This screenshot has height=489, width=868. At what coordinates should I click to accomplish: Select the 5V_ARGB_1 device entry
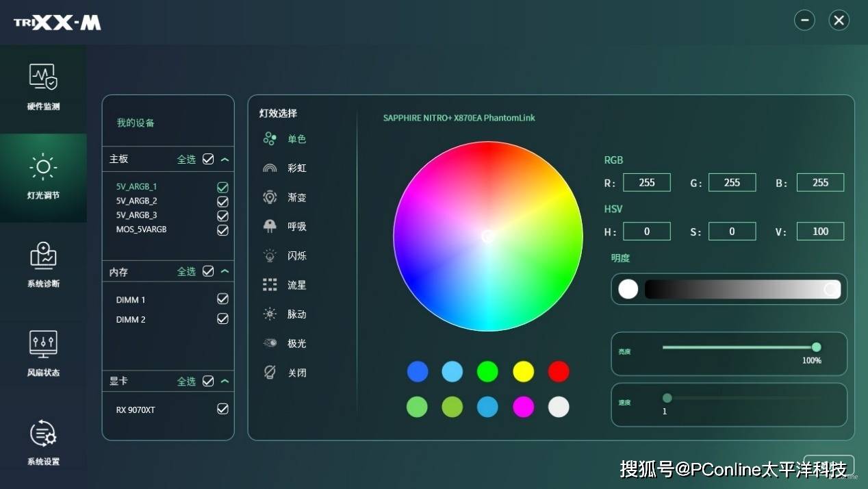[x=136, y=186]
